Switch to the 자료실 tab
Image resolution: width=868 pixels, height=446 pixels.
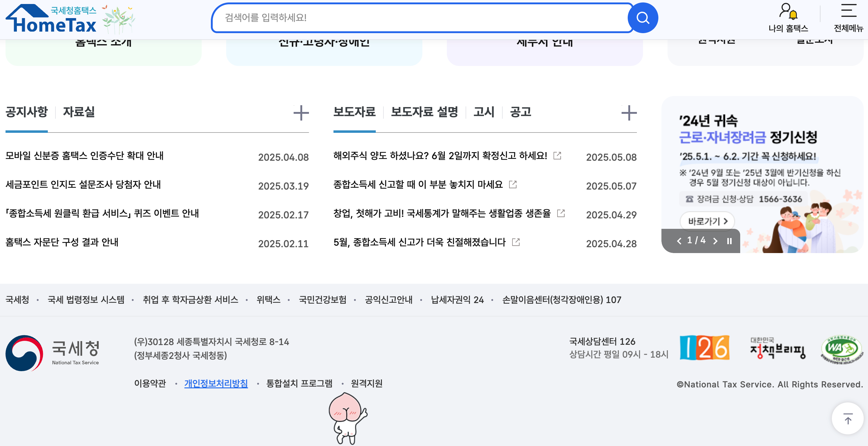[79, 112]
